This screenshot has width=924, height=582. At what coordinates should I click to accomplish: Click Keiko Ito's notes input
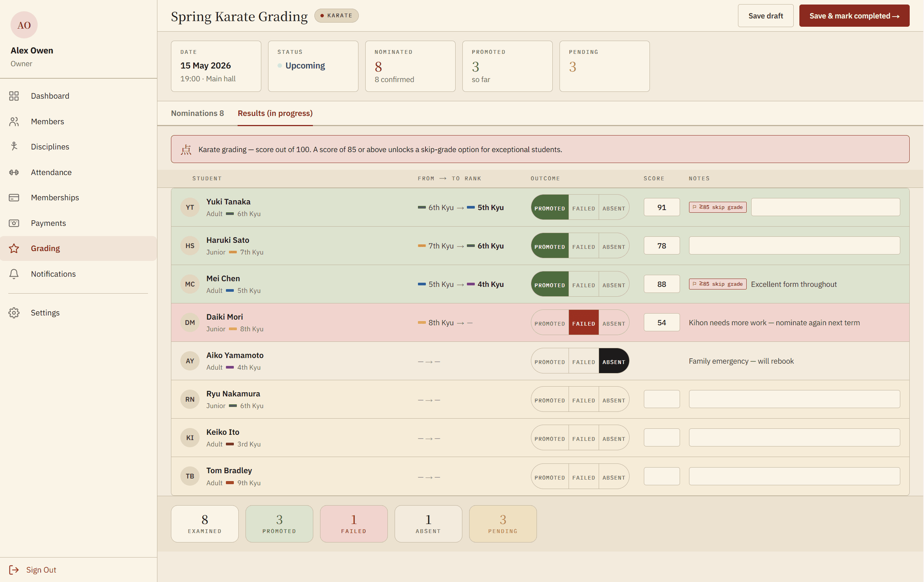[794, 437]
